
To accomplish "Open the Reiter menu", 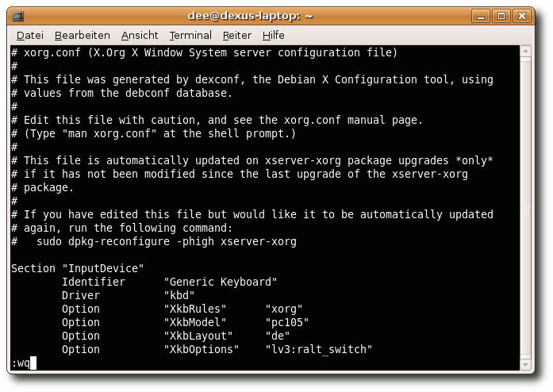I will pos(237,35).
